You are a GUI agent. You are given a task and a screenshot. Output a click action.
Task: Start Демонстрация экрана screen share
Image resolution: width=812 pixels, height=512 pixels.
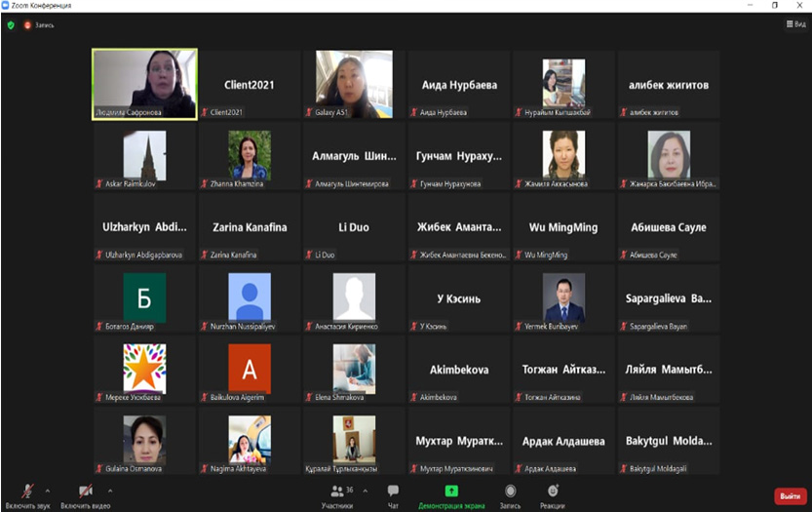451,494
